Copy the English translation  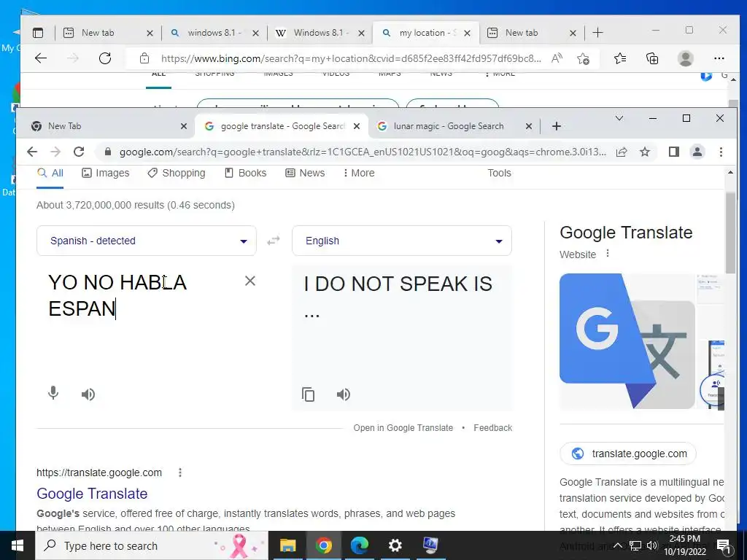[309, 394]
